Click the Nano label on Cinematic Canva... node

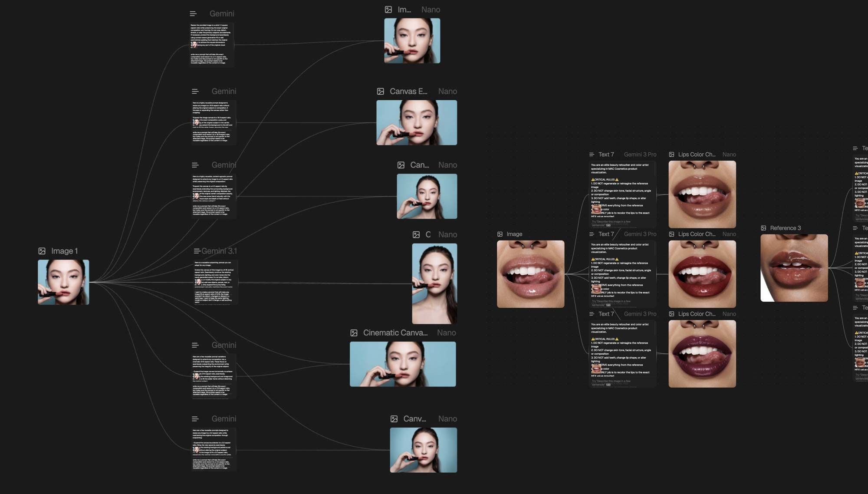click(447, 333)
